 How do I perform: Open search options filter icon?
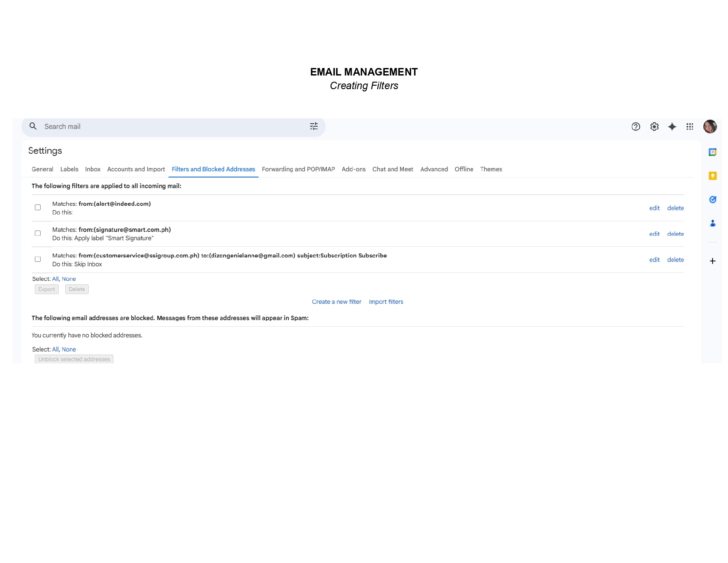pos(314,126)
